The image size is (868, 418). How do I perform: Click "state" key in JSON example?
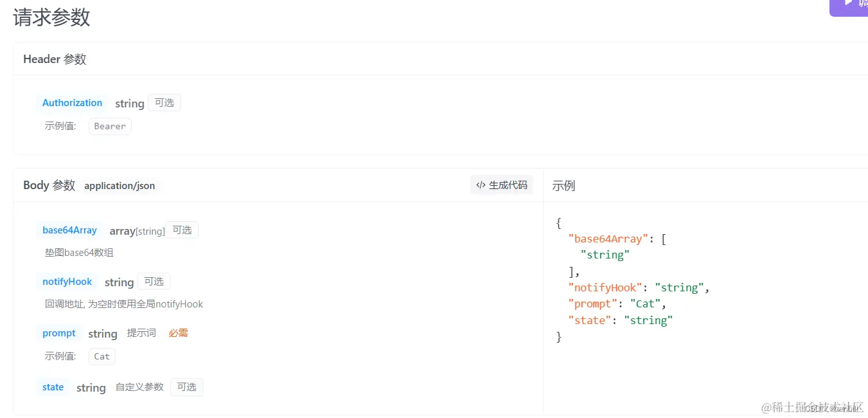click(590, 320)
